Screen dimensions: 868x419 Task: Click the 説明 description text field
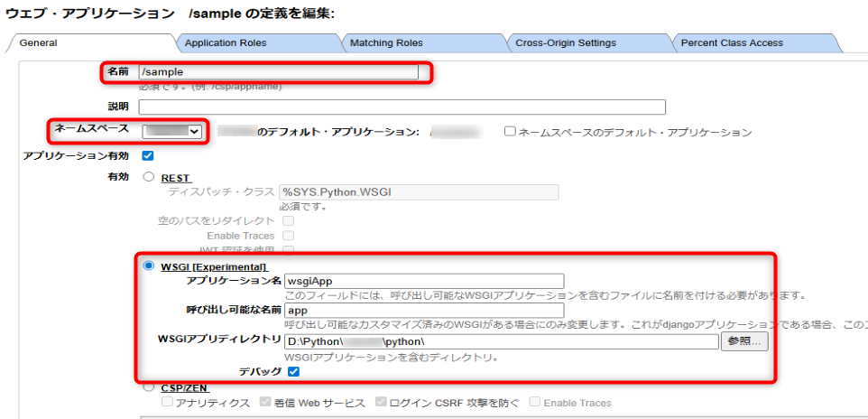pos(402,107)
